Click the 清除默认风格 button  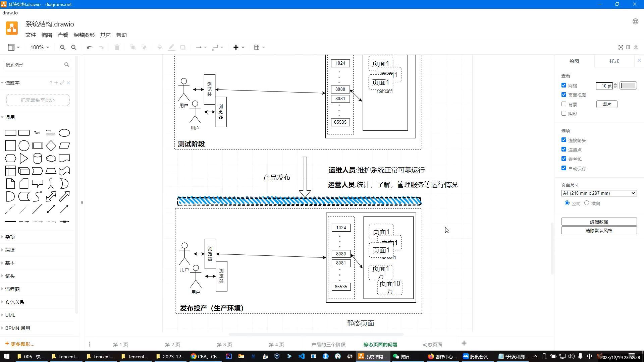point(599,231)
